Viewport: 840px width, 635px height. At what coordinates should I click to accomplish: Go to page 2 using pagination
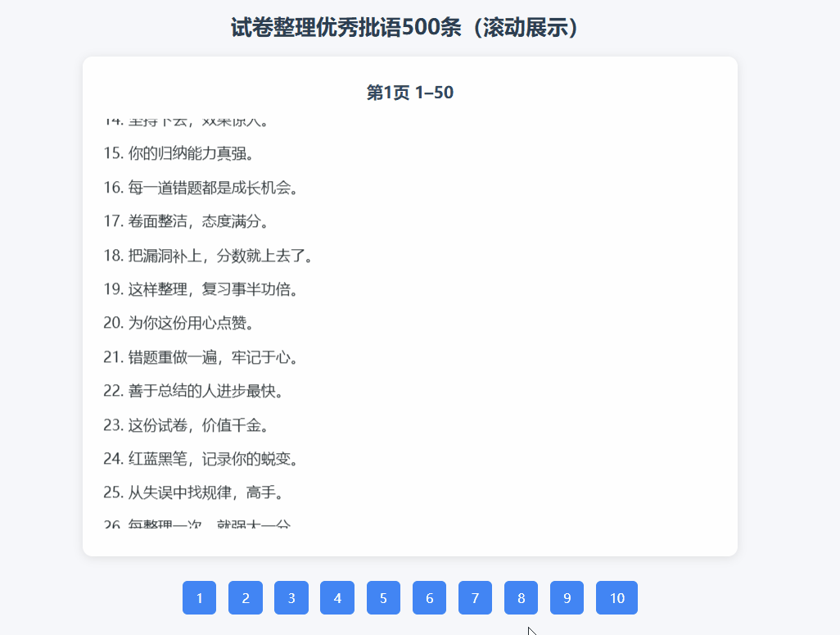point(245,598)
